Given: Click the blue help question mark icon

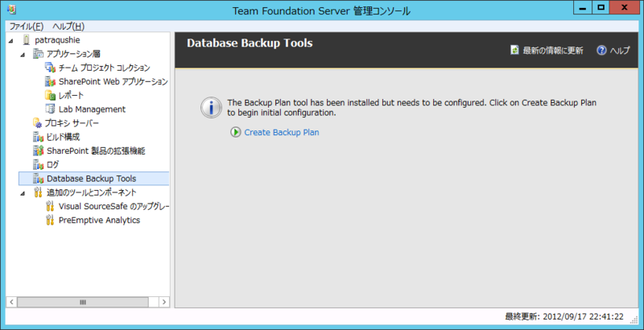Looking at the screenshot, I should point(601,51).
